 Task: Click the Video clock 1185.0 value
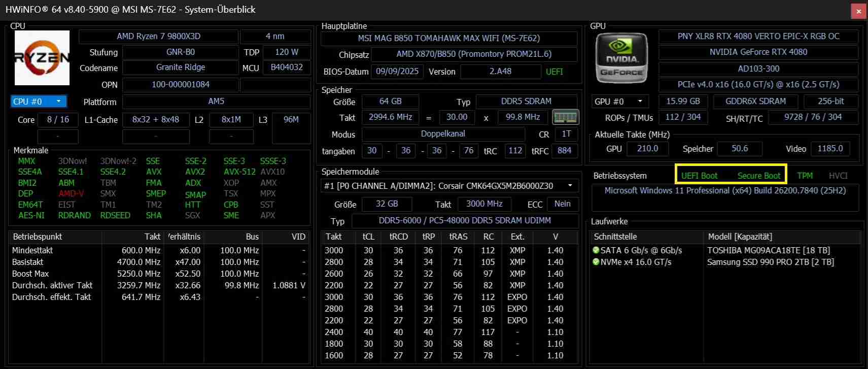[830, 149]
